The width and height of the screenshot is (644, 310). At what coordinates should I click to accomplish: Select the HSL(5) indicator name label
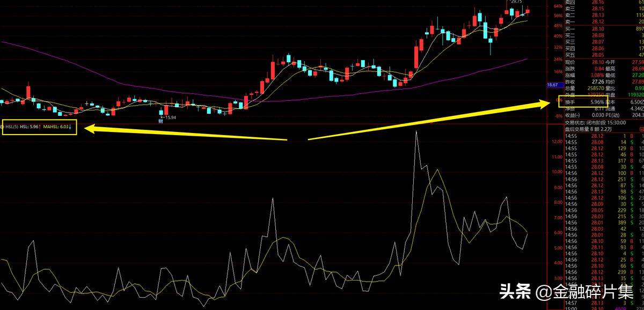click(12, 127)
